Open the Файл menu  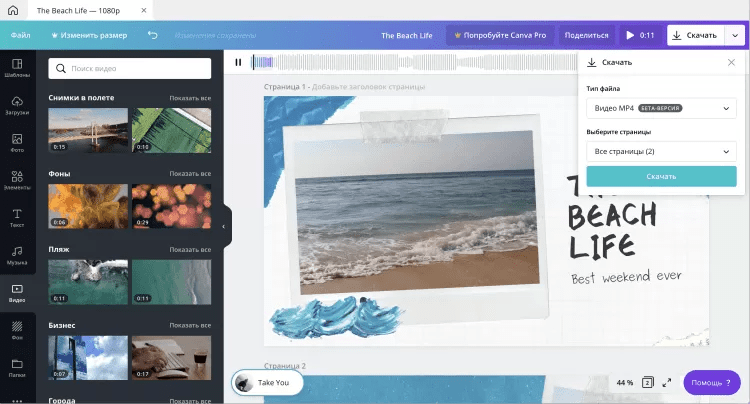20,35
